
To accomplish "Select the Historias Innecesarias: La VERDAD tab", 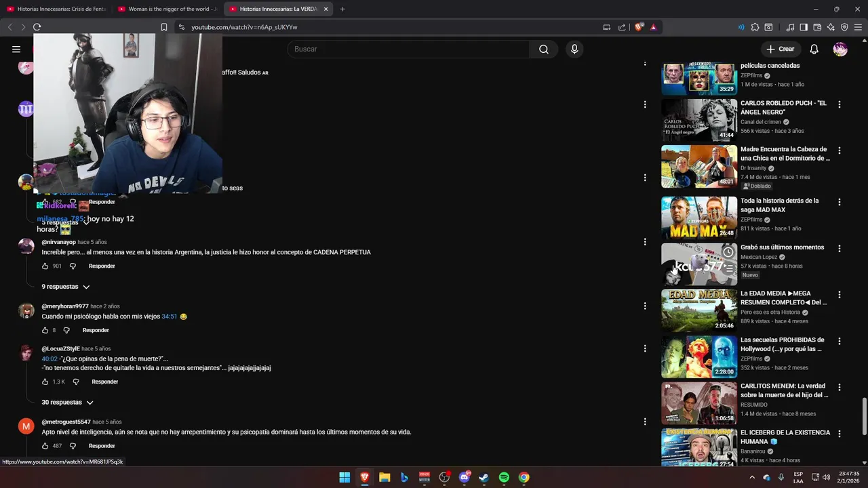I will (x=279, y=9).
